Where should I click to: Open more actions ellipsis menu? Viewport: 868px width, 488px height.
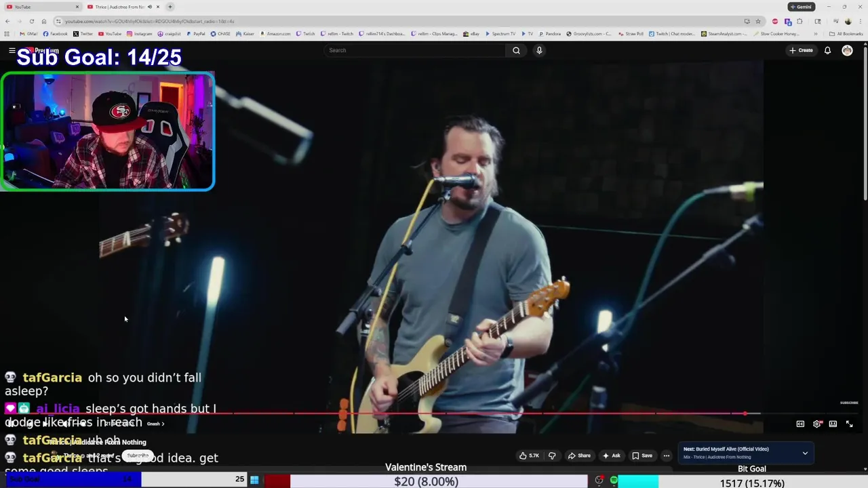click(666, 455)
